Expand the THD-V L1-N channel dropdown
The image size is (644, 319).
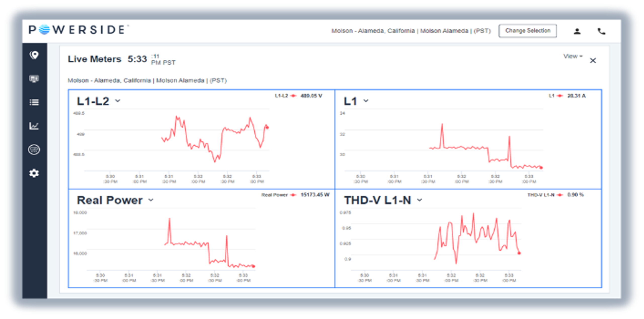click(419, 200)
